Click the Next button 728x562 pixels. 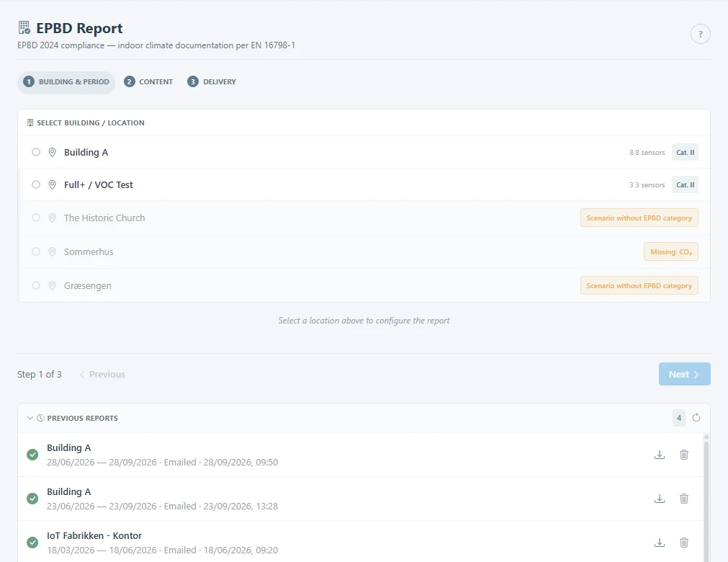click(x=684, y=374)
